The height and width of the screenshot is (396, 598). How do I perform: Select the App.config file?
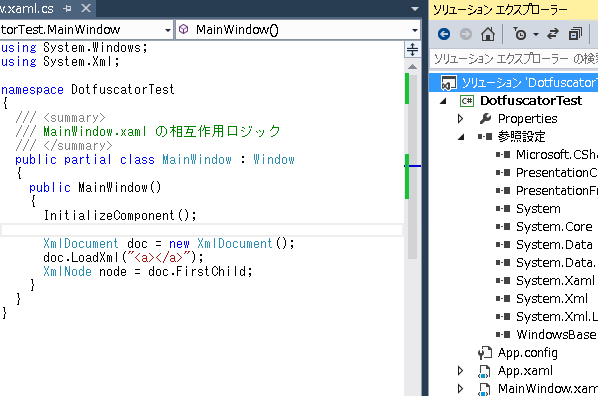click(x=527, y=353)
